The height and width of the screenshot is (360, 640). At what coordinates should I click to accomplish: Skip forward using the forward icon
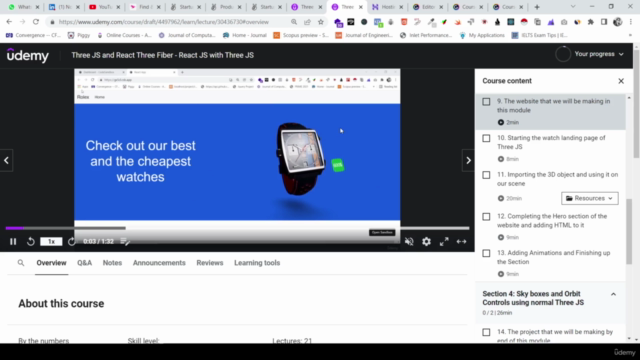72,242
